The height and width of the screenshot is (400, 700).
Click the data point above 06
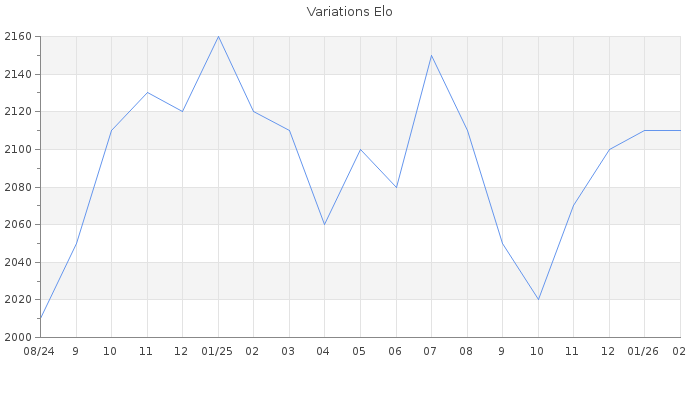pos(396,187)
